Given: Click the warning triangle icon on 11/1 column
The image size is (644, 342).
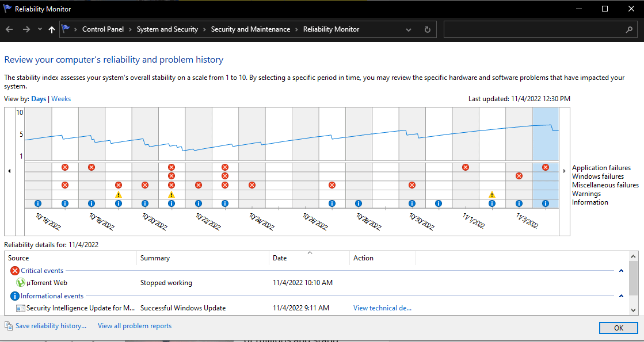Looking at the screenshot, I should click(x=492, y=195).
